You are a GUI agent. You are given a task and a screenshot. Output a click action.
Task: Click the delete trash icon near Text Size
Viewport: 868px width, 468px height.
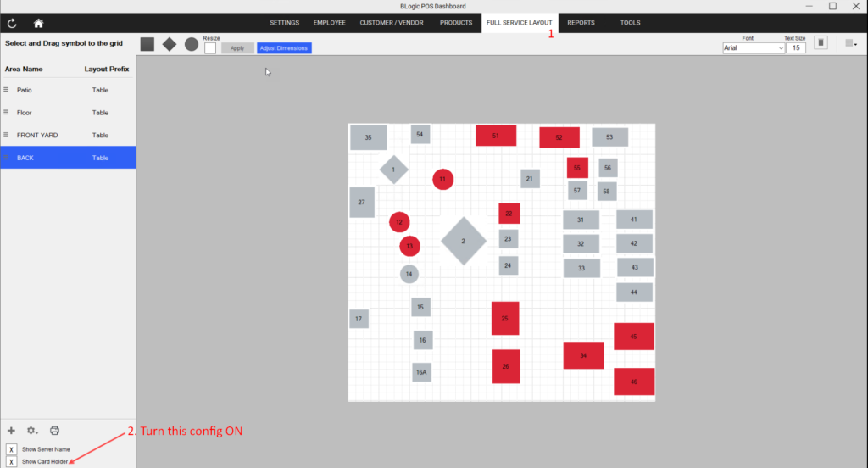click(821, 42)
